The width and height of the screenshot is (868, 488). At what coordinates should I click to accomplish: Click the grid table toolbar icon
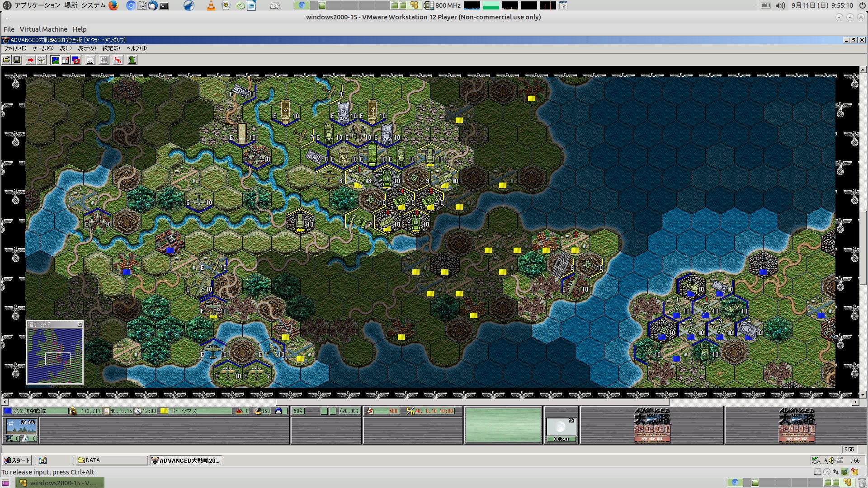coord(90,60)
